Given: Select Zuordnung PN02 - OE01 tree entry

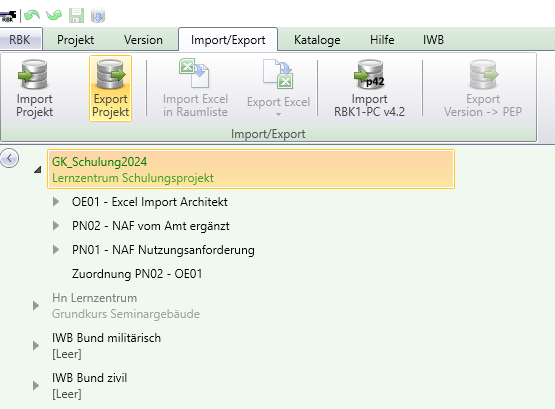Looking at the screenshot, I should pos(137,274).
